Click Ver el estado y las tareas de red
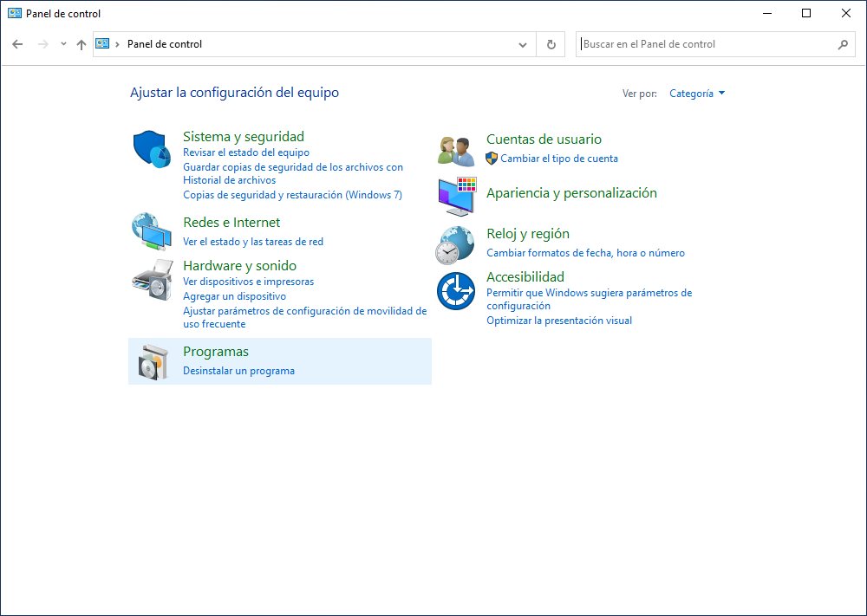The image size is (867, 616). pyautogui.click(x=253, y=242)
